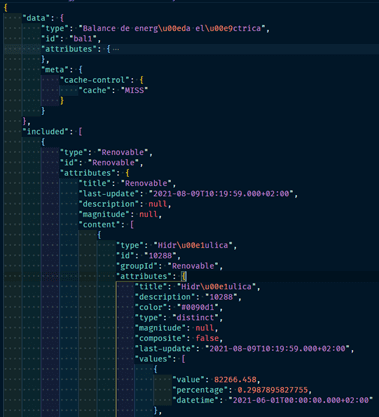
Task: Click the opening bracket after "content":
Action: point(132,225)
